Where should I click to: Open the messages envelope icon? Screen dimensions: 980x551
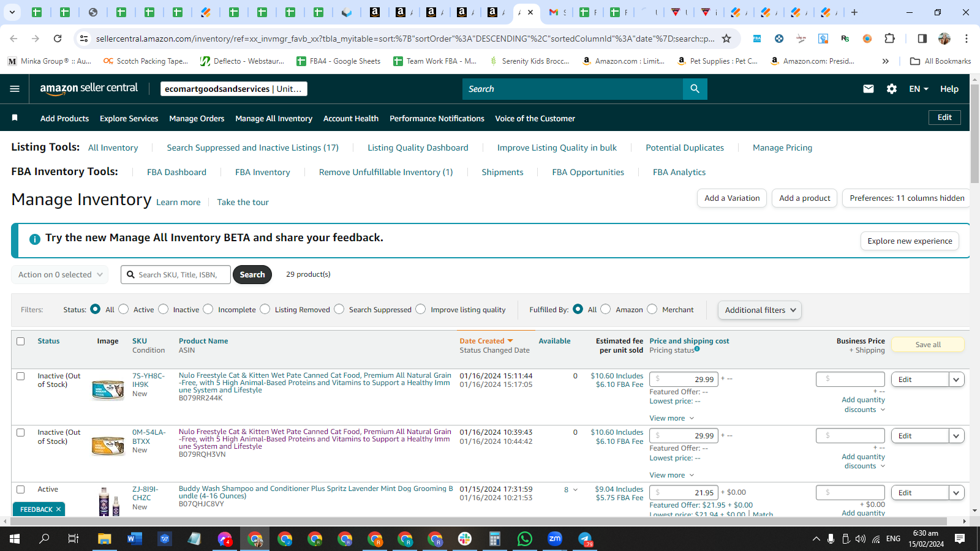(869, 89)
